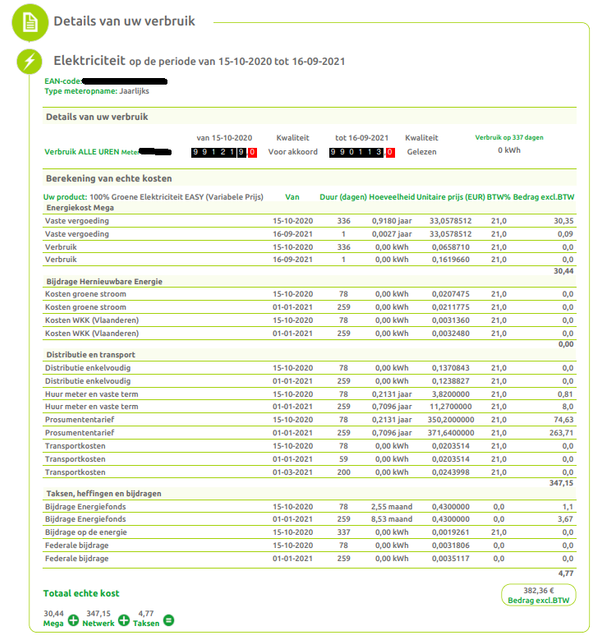The image size is (597, 640).
Task: Click the 'Netwerk' label in bottom summary
Action: (x=98, y=623)
